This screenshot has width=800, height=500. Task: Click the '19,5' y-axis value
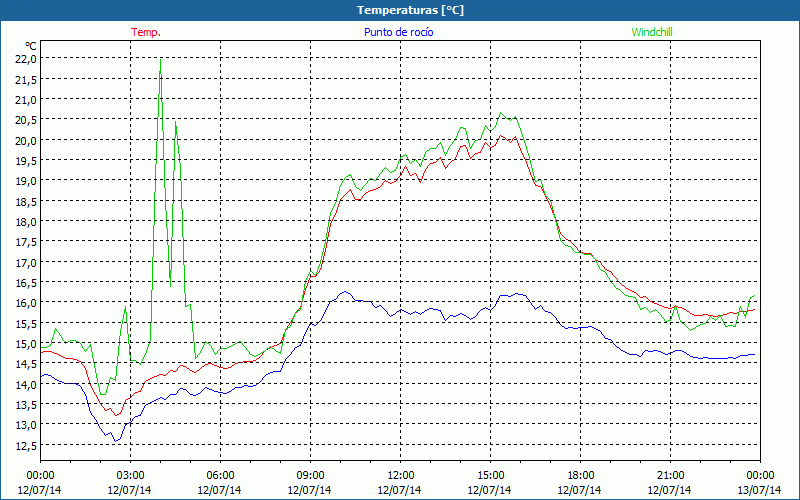[x=26, y=161]
